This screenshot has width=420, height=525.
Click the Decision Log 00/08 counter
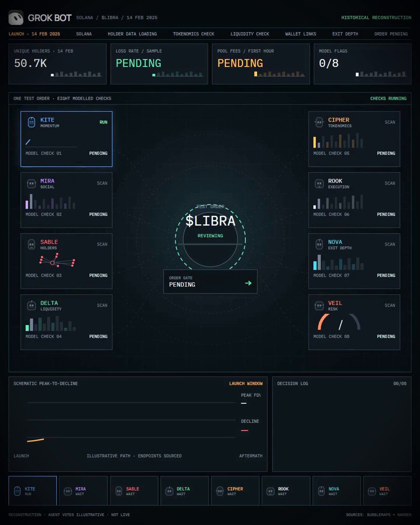(400, 384)
